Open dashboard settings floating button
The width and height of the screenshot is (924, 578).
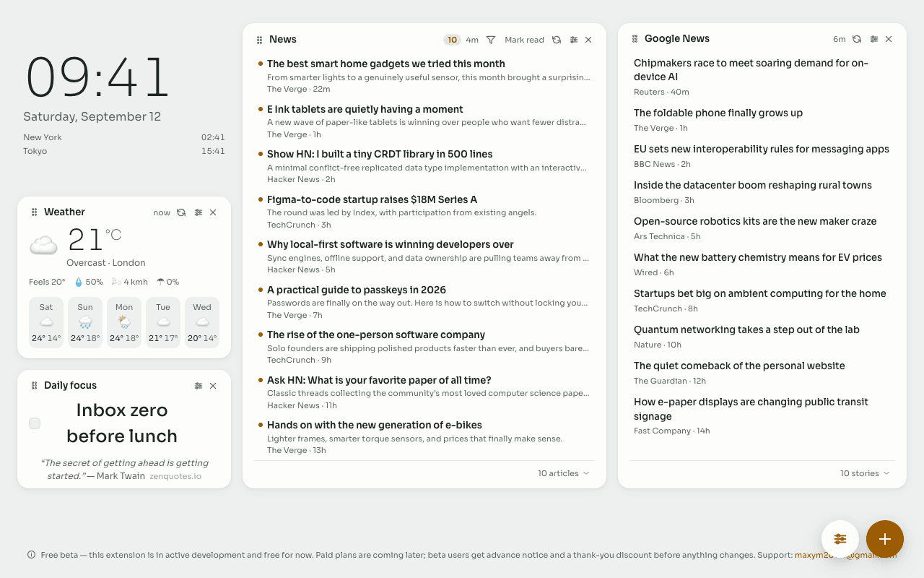click(x=840, y=539)
